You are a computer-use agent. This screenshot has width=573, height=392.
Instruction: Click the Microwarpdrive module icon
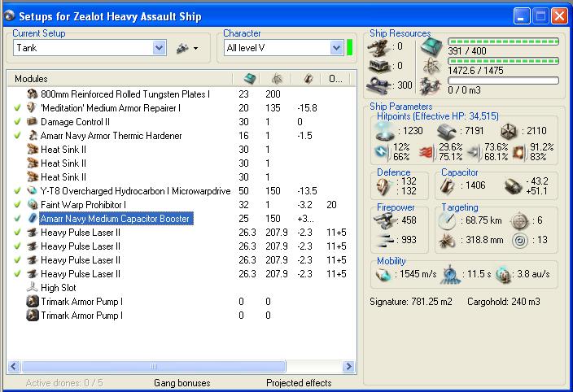pos(33,191)
